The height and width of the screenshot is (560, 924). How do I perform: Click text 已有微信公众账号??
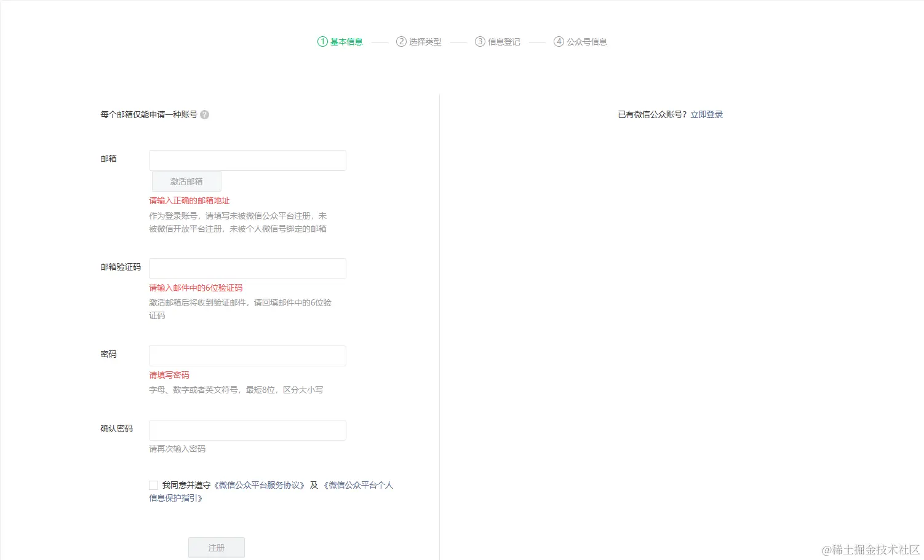pyautogui.click(x=652, y=115)
